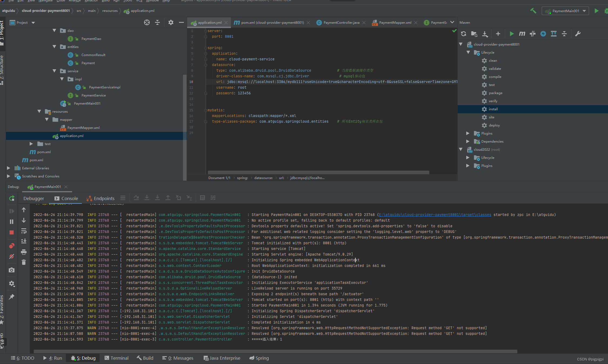The width and height of the screenshot is (608, 364).
Task: Pause the debugged program
Action: (12, 222)
